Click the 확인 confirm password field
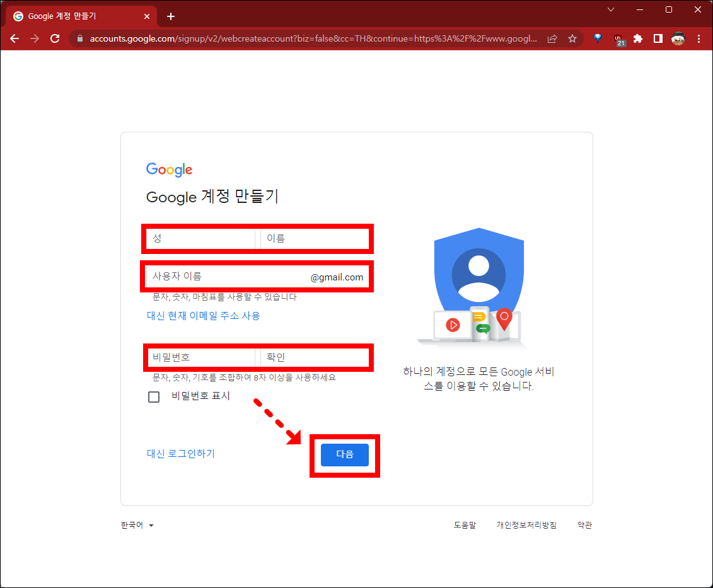The height and width of the screenshot is (588, 713). (315, 357)
